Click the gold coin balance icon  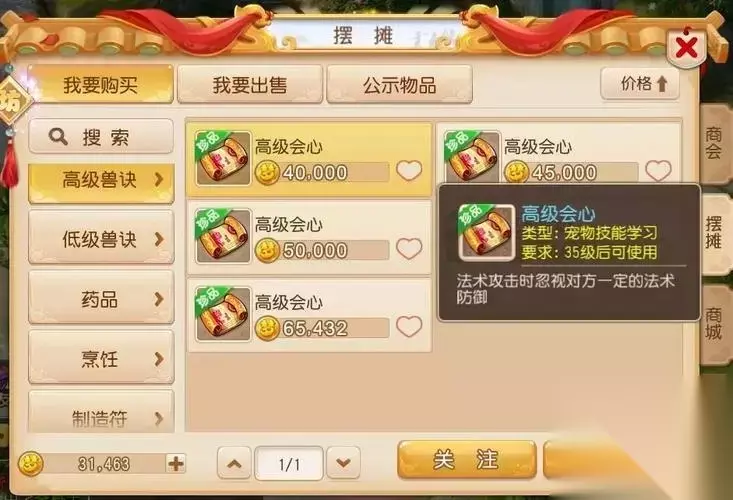[30, 464]
